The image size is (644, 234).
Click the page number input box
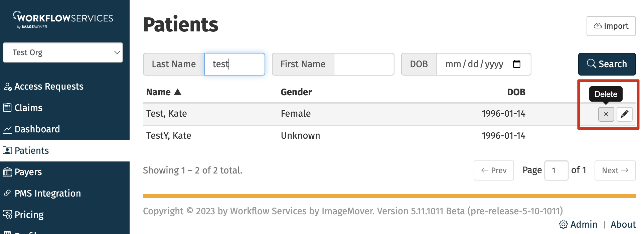coord(556,170)
